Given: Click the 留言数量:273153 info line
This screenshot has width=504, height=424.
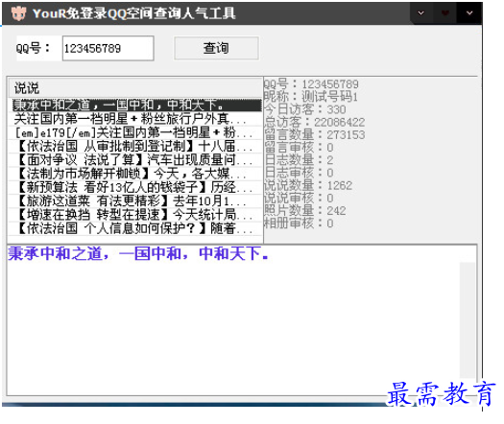Looking at the screenshot, I should tap(314, 135).
